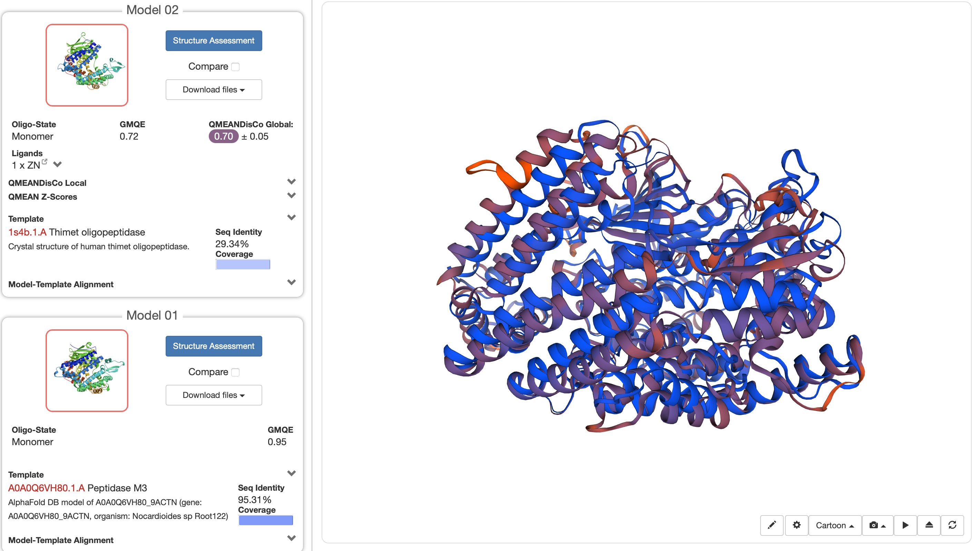Expand Model 02 Model-Template Alignment

tap(292, 282)
